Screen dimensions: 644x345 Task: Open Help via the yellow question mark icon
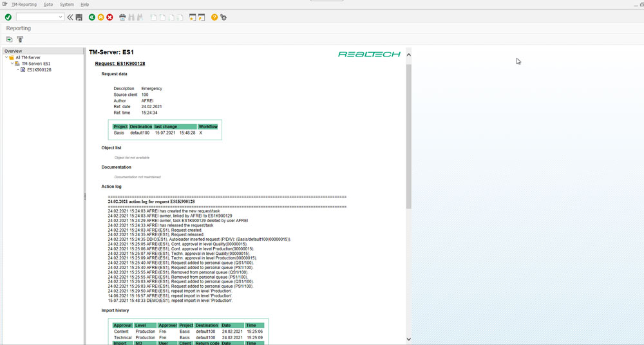(214, 17)
